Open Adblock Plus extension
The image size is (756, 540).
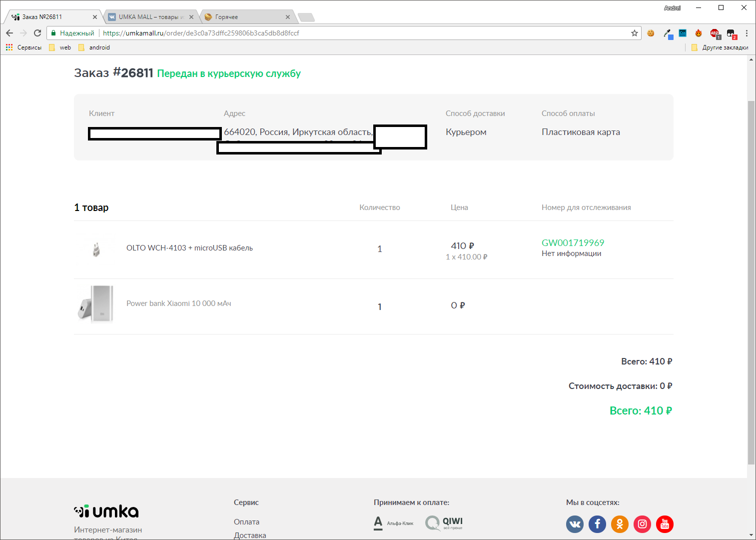[x=715, y=33]
